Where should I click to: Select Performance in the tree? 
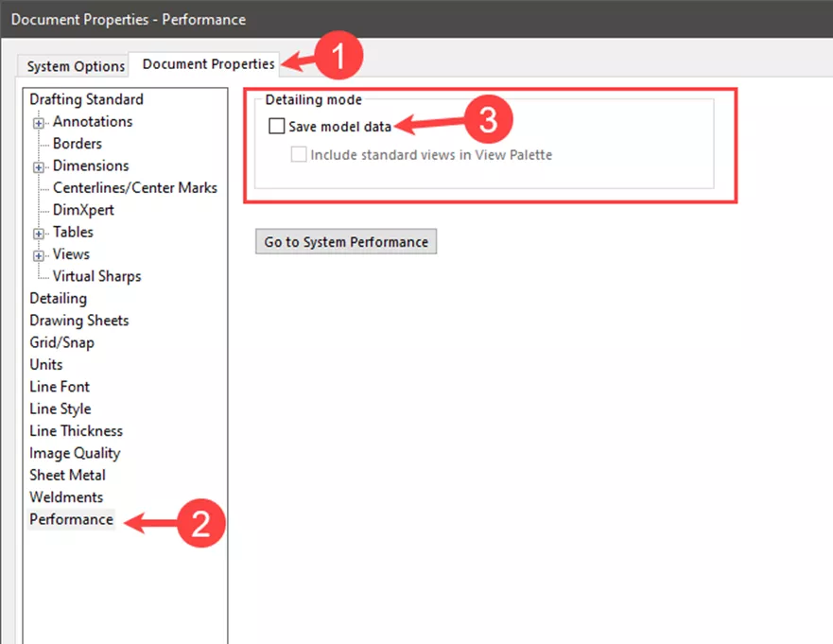(x=71, y=519)
